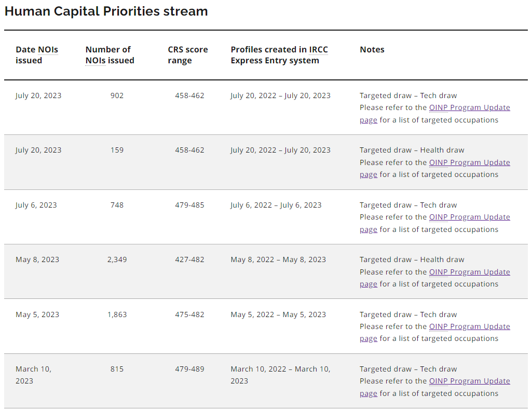The image size is (532, 411).
Task: Click the 748 NOIs issued cell
Action: (x=117, y=205)
